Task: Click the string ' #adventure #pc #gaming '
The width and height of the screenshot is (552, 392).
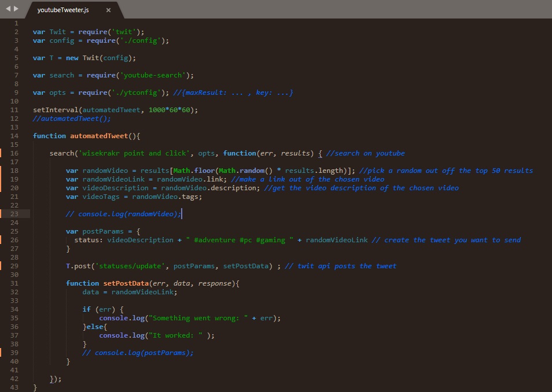Action: [240, 240]
